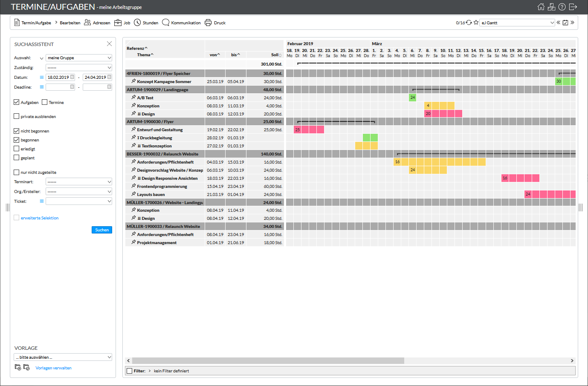
Task: Open the Zuständig dropdown
Action: point(79,67)
